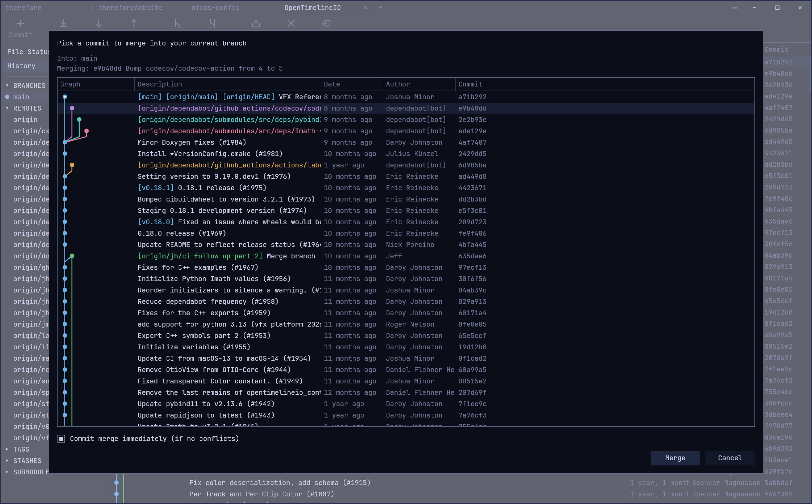The width and height of the screenshot is (812, 504).
Task: Select commit 2e2b93e pybind dependabot row
Action: pos(406,120)
